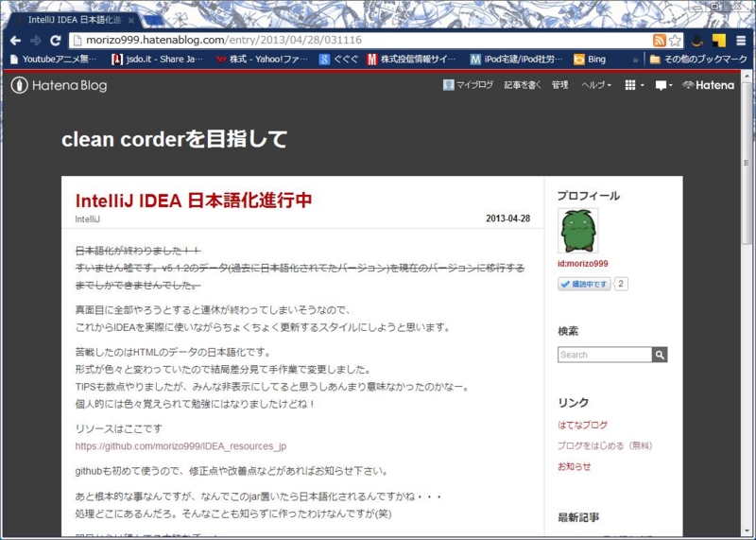Click the Hatena logo at header right
This screenshot has width=756, height=540.
coord(708,85)
